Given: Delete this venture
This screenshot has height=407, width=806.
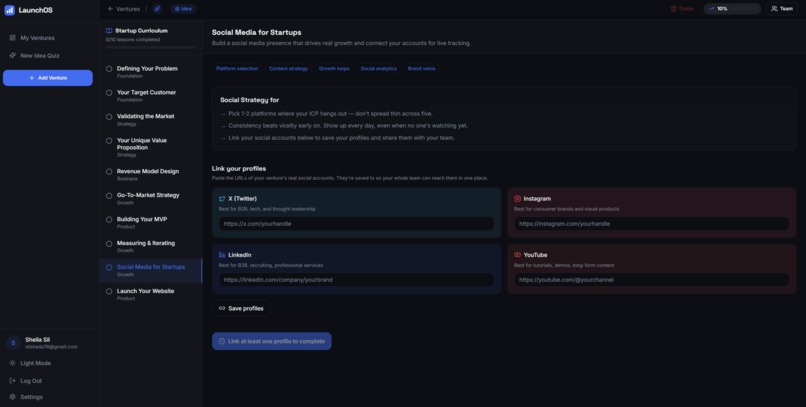Looking at the screenshot, I should (682, 9).
